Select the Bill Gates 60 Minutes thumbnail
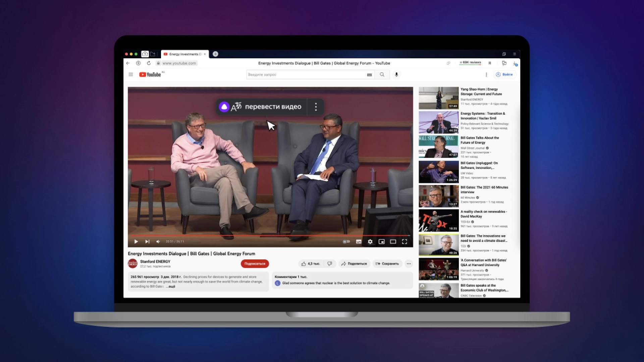Screen dimensions: 644x362 [x=437, y=196]
